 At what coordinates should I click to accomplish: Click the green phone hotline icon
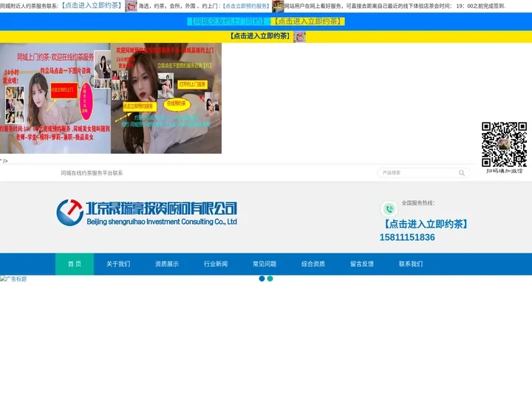coord(389,209)
